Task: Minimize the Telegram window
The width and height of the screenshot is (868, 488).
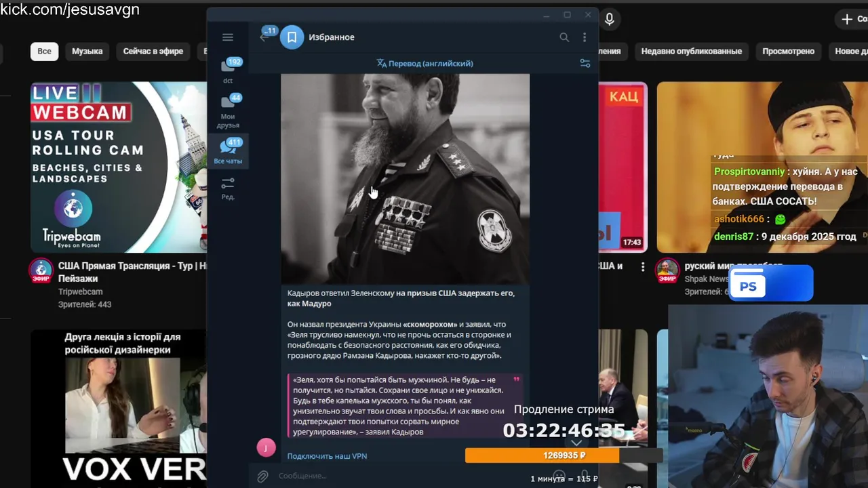Action: click(x=547, y=15)
